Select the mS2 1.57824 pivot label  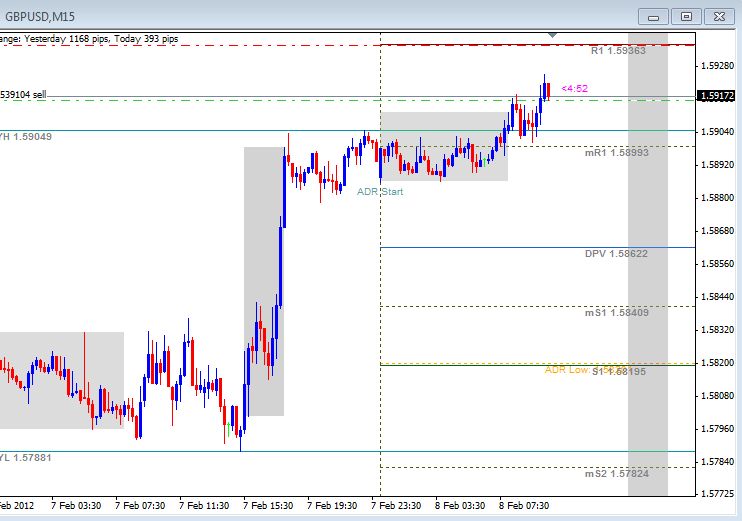tap(617, 474)
